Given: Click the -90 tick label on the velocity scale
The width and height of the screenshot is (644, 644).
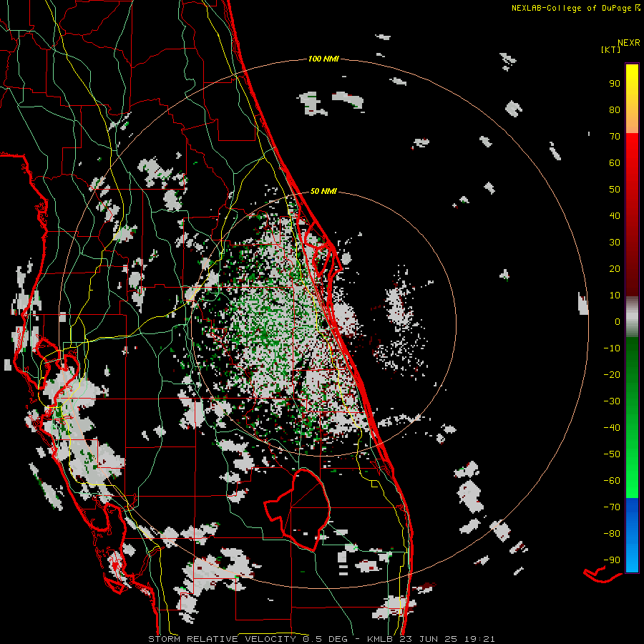Looking at the screenshot, I should point(612,560).
